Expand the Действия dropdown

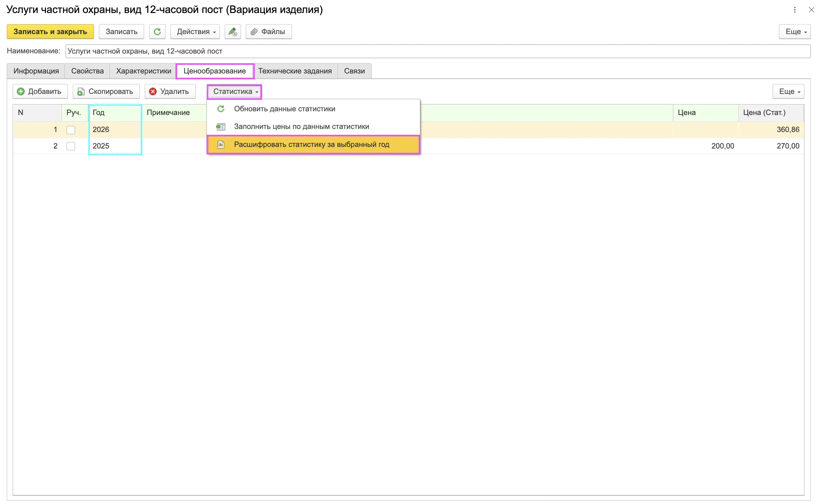click(195, 32)
